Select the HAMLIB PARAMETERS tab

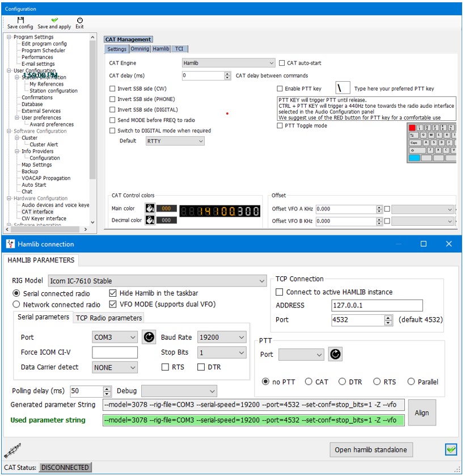(41, 260)
